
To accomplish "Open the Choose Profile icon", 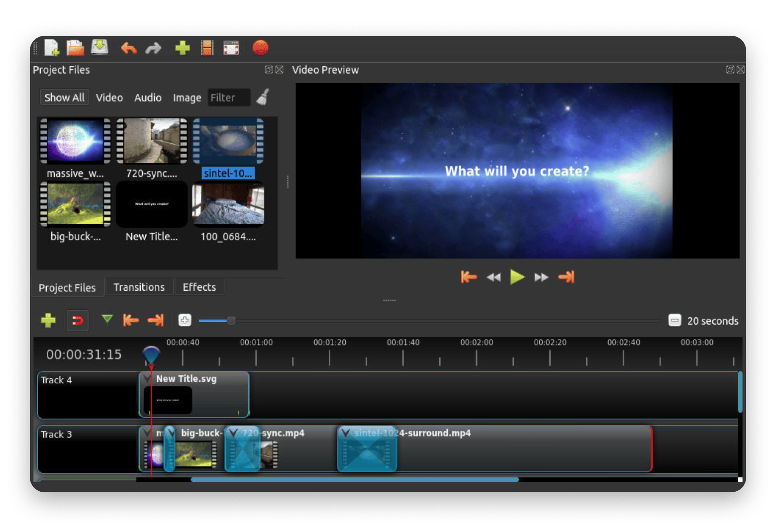I will tap(207, 48).
